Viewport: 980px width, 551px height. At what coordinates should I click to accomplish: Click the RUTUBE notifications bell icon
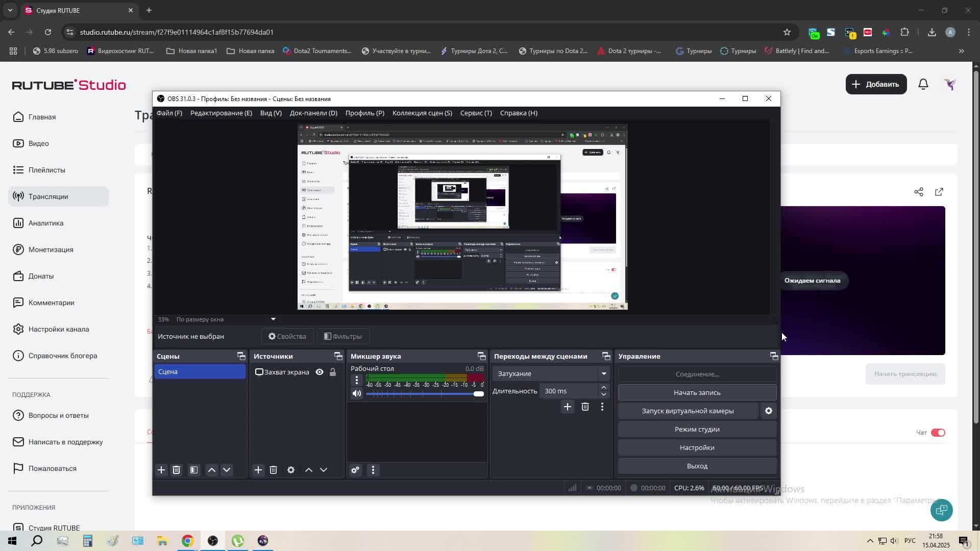pos(923,84)
